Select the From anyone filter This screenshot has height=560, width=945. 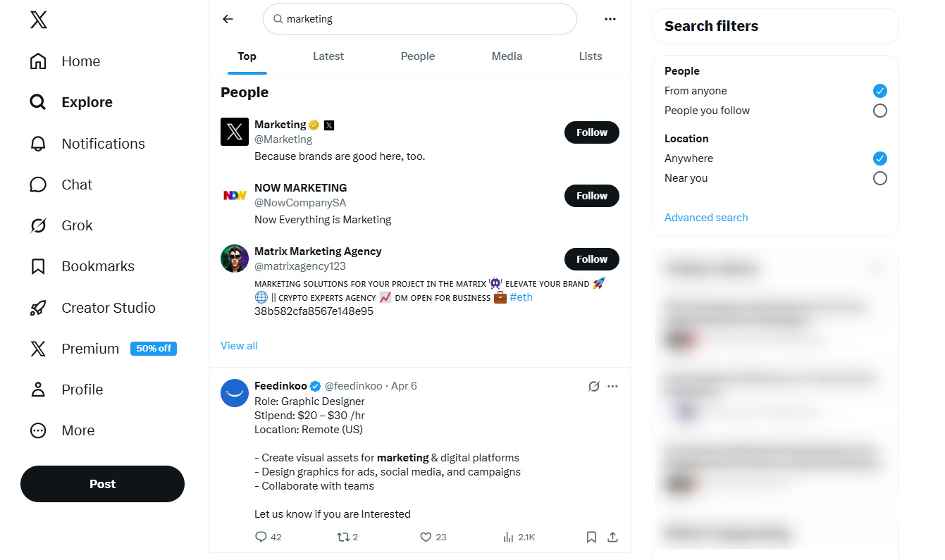(879, 91)
